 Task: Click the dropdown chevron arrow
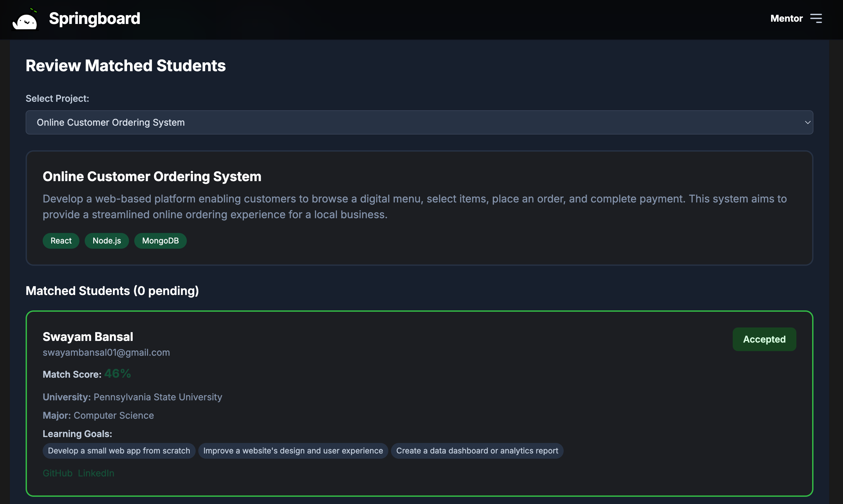pos(807,122)
